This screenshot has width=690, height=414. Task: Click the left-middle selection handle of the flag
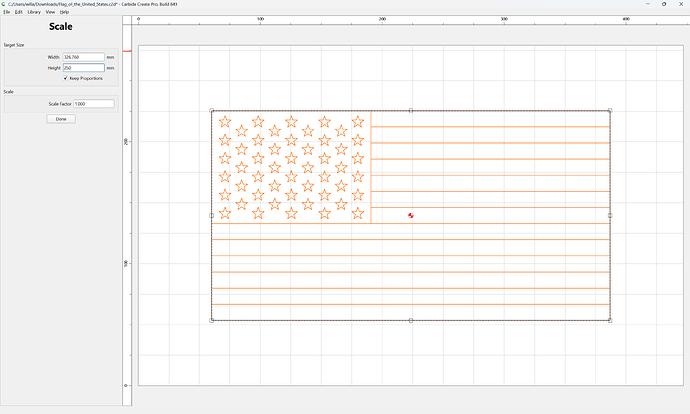pos(212,216)
